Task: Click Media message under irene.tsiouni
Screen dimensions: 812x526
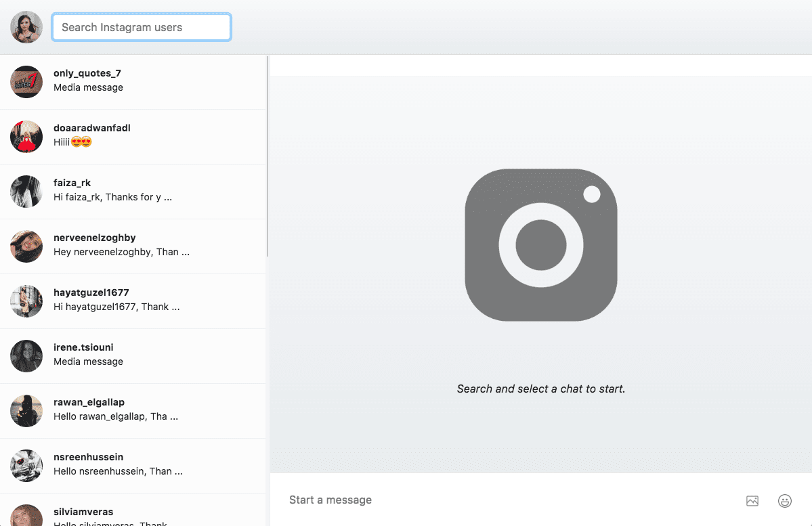Action: tap(89, 361)
